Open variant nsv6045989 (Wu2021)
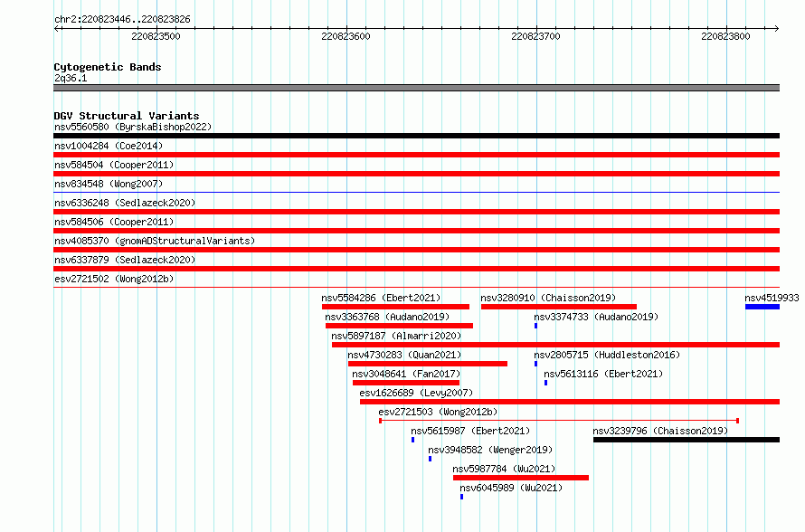This screenshot has width=805, height=532. (511, 488)
